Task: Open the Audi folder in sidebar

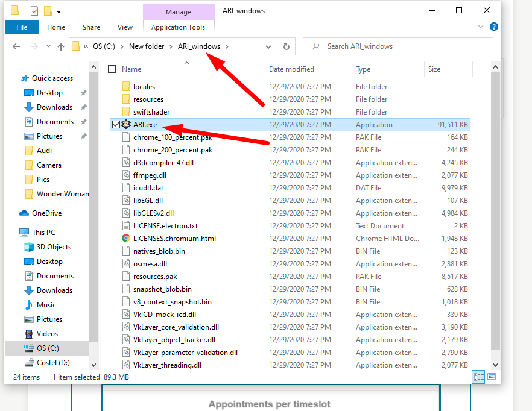Action: point(44,151)
